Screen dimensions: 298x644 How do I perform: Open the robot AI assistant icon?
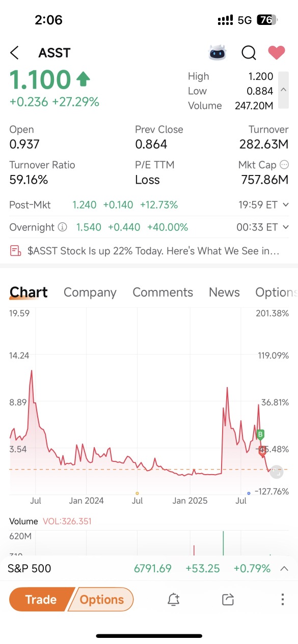click(x=218, y=52)
